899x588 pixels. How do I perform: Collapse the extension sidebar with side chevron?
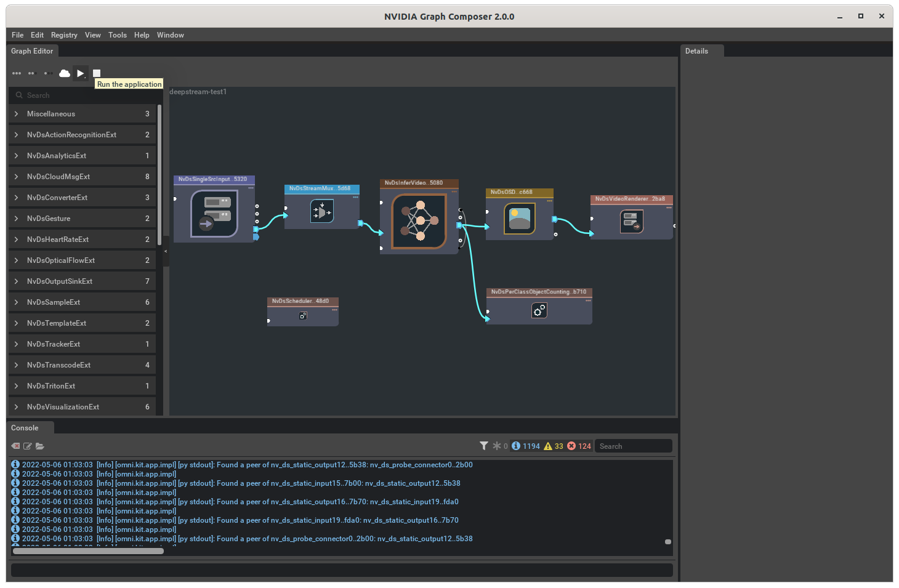point(165,251)
